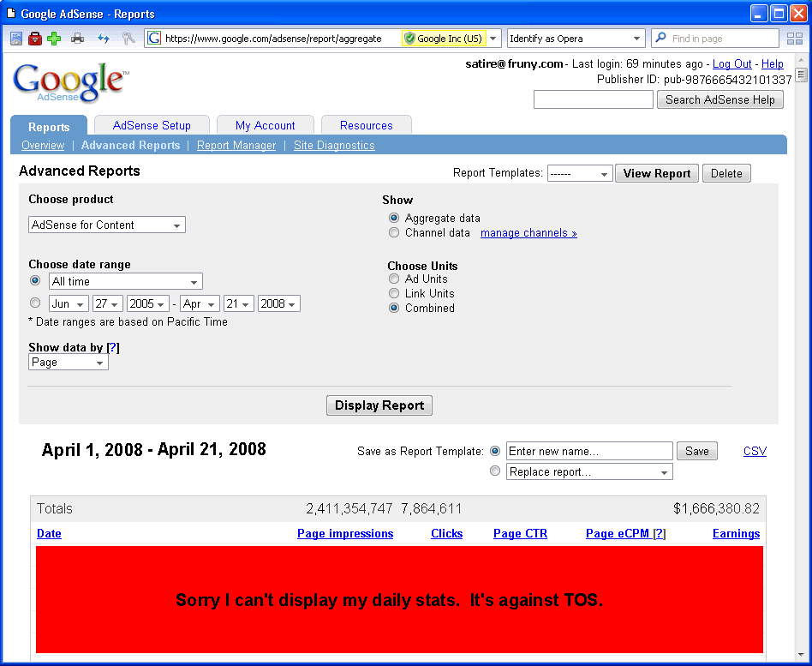Click the Search AdSense Help button
This screenshot has height=666, width=812.
[x=720, y=99]
